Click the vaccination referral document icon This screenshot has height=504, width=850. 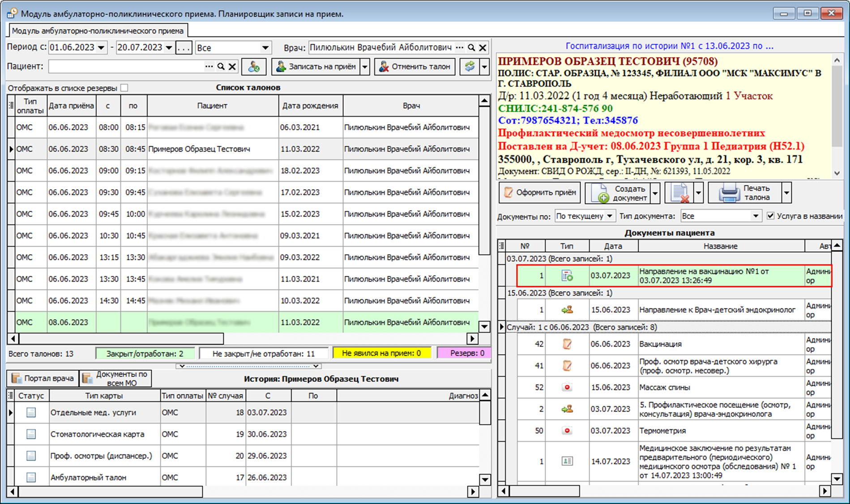(x=567, y=276)
